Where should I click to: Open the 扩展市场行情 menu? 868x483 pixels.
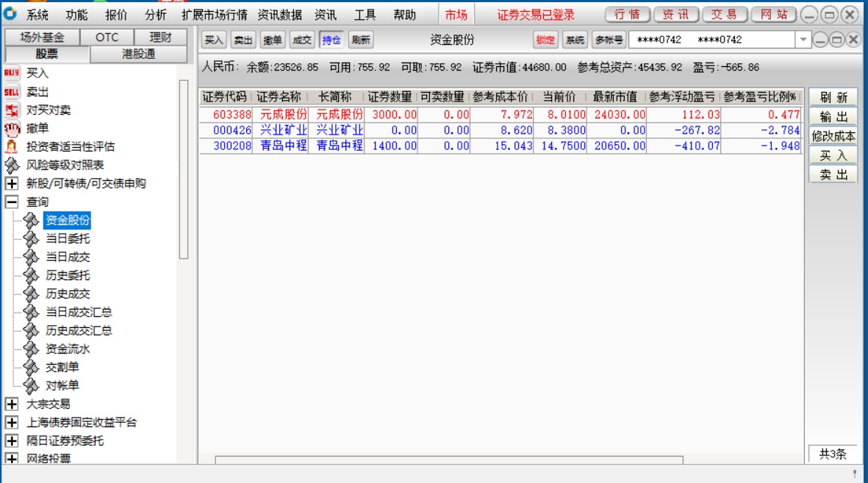coord(214,15)
